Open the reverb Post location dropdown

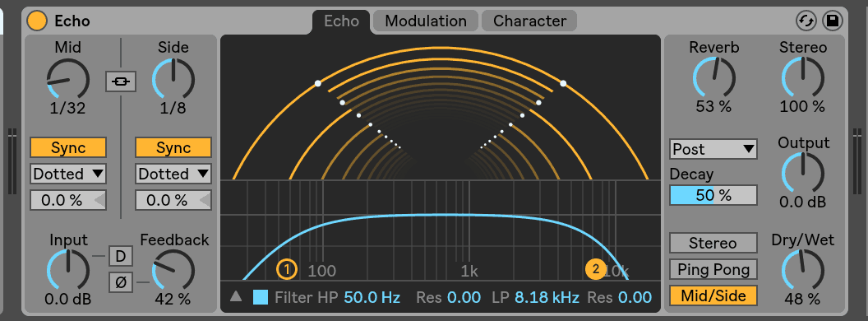[x=713, y=149]
